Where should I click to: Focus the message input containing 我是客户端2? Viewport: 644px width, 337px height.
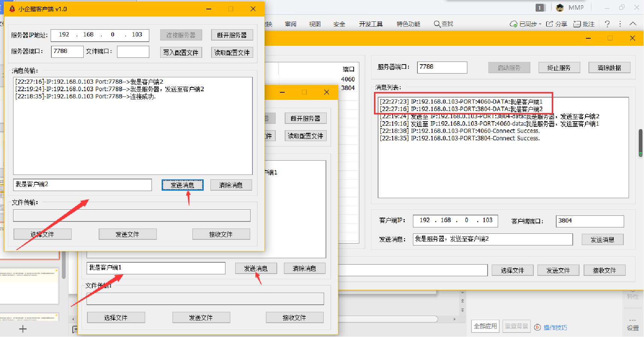(83, 185)
